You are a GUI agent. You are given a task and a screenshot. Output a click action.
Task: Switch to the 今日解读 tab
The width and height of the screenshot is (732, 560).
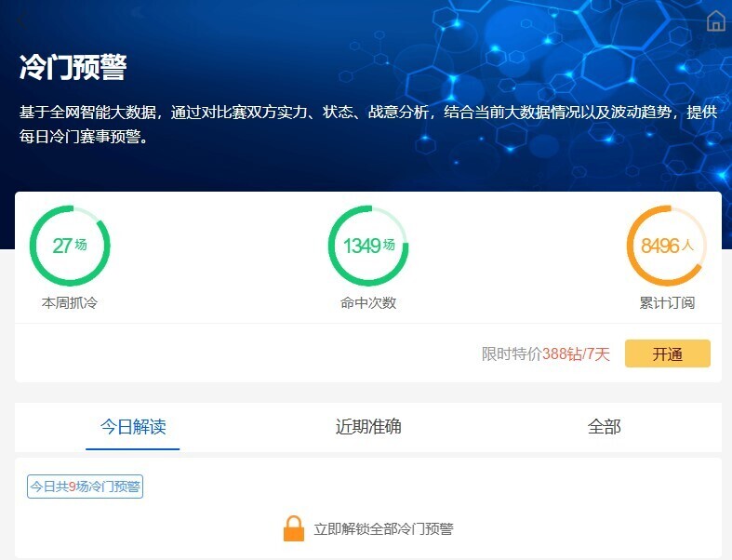[x=133, y=427]
